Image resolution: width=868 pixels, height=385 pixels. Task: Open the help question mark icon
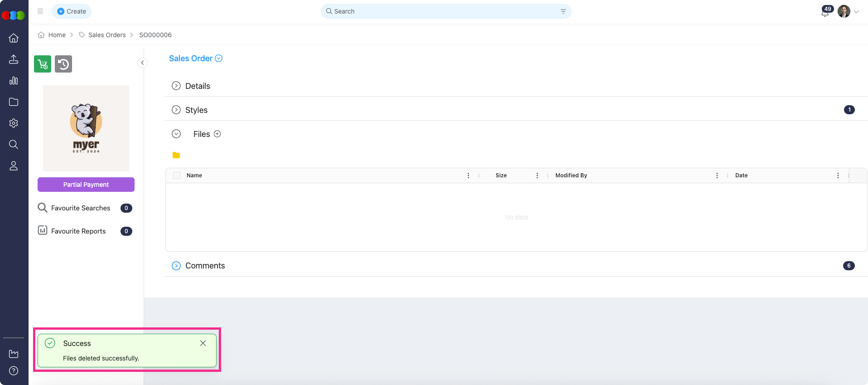coord(14,371)
